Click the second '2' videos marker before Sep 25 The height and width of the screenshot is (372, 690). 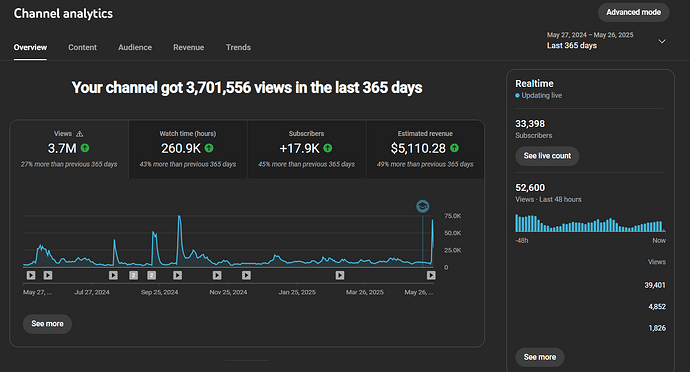(x=151, y=275)
